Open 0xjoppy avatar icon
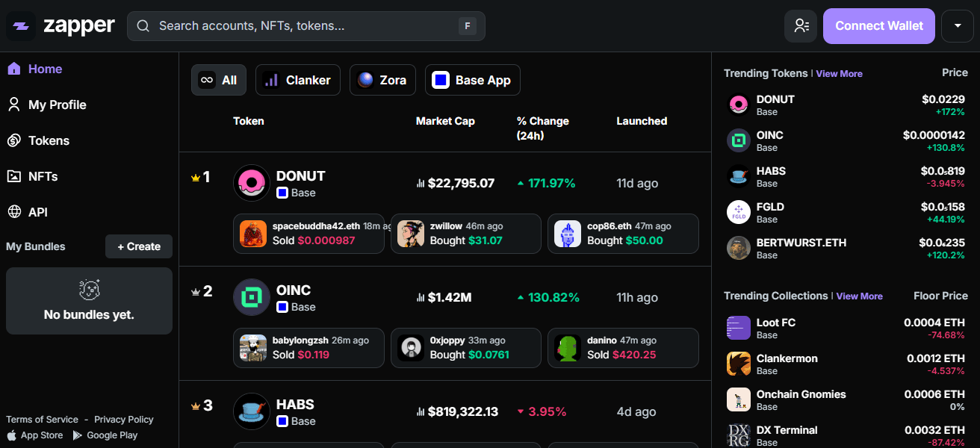 [x=411, y=348]
